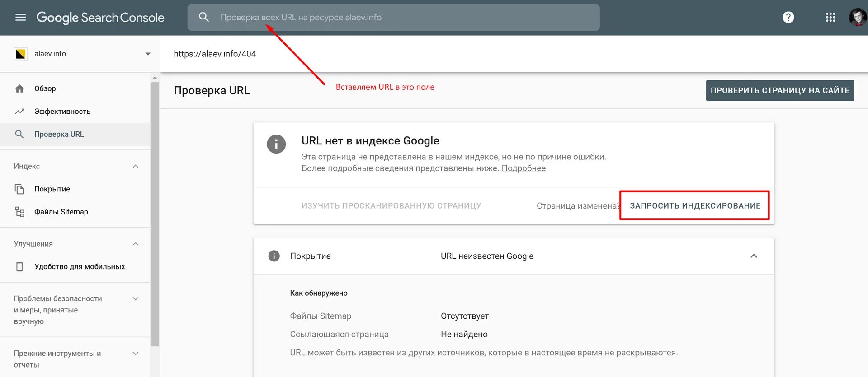Click Ссылающаяся страница value Не найдено
Viewport: 868px width, 377px height.
464,335
